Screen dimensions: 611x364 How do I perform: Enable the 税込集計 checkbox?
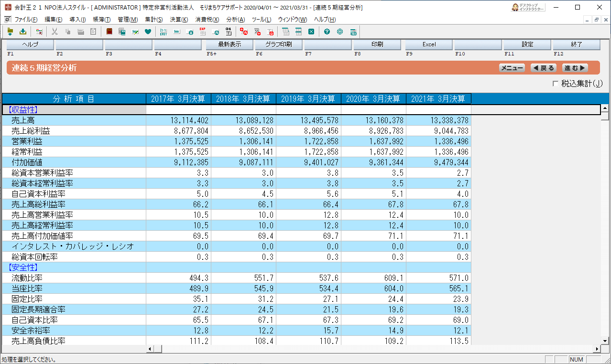point(555,84)
